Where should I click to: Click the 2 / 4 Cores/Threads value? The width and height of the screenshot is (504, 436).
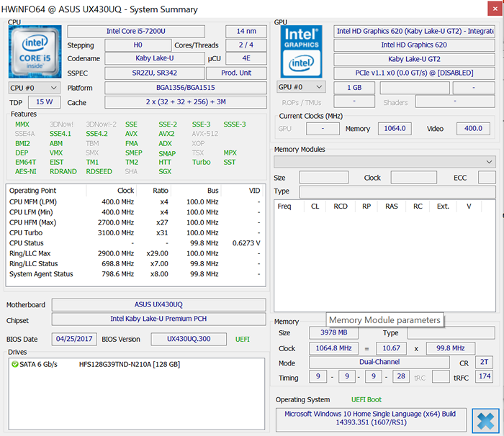pos(246,45)
